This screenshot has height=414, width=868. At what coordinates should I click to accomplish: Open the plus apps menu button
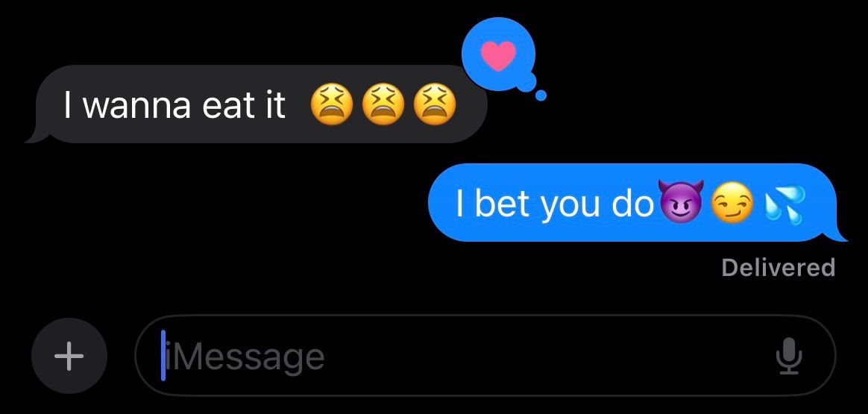tap(69, 356)
